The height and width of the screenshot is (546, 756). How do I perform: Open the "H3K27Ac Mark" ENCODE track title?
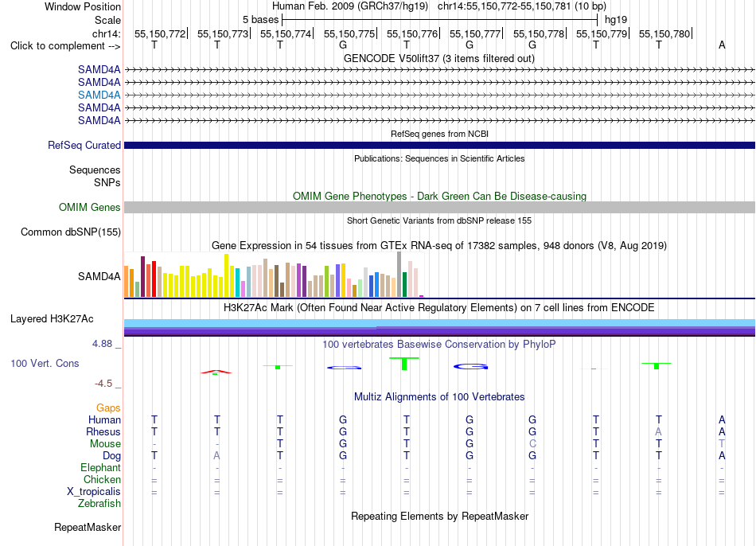coord(439,308)
